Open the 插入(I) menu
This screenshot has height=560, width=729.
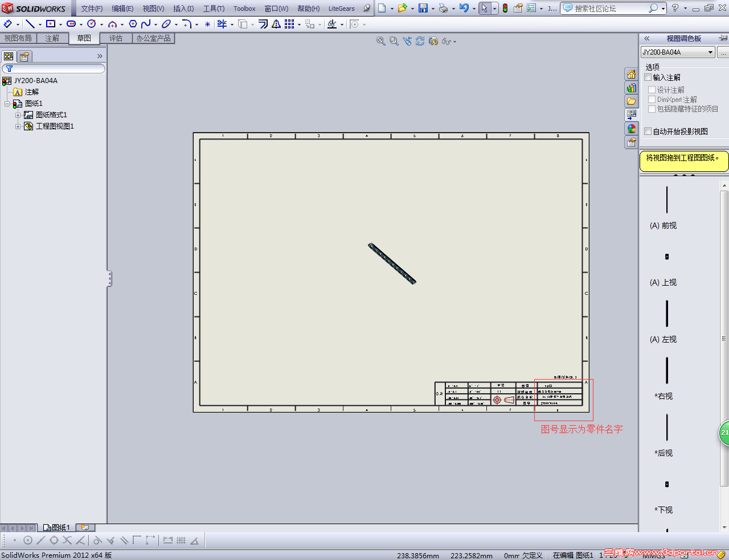pos(183,9)
